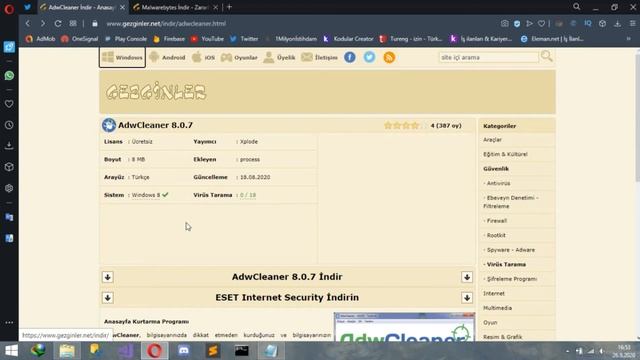The image size is (640, 360).
Task: Go back with the browser back arrow
Action: pyautogui.click(x=28, y=24)
